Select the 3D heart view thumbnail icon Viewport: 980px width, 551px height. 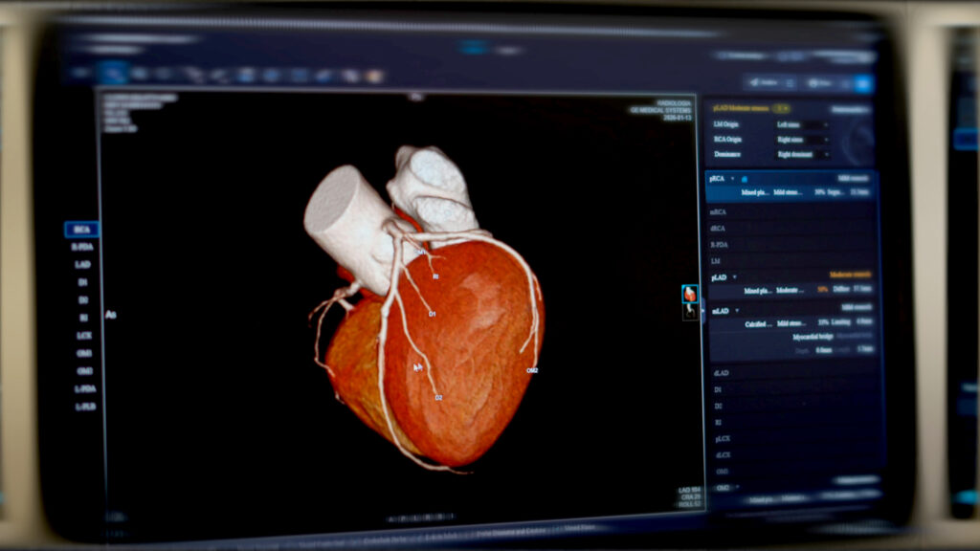689,294
